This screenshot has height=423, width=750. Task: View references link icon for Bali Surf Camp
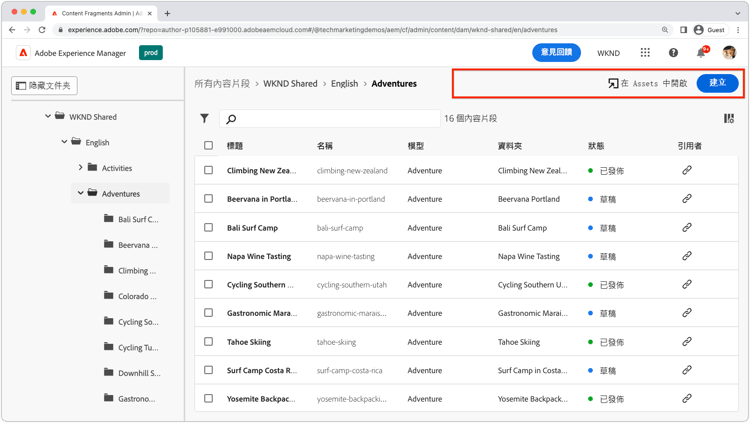pyautogui.click(x=687, y=227)
